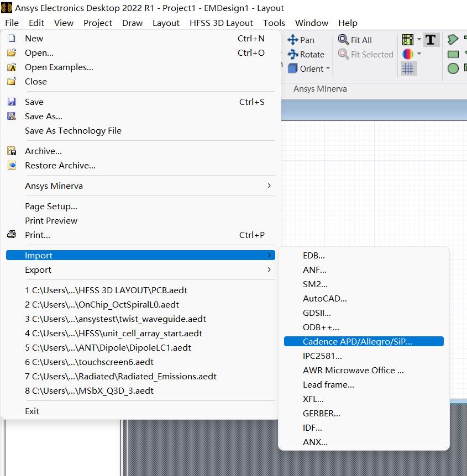Click the Archive icon in File menu
The height and width of the screenshot is (476, 467).
click(11, 151)
